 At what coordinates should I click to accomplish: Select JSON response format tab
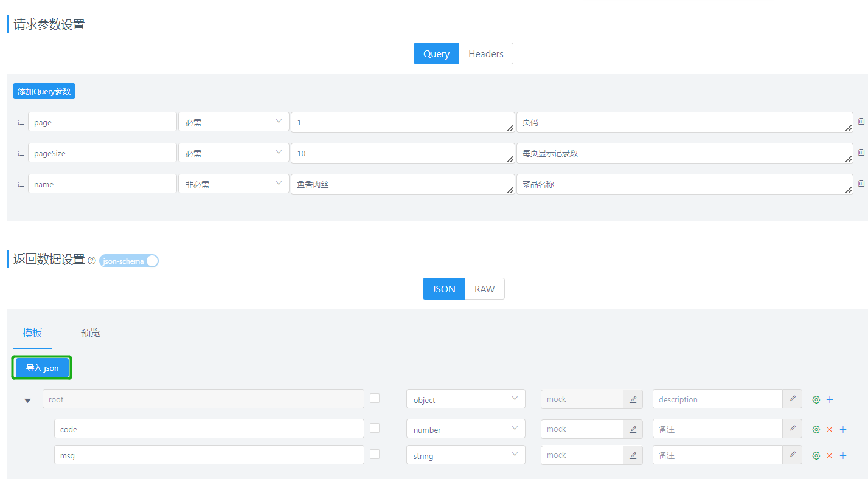pos(444,289)
